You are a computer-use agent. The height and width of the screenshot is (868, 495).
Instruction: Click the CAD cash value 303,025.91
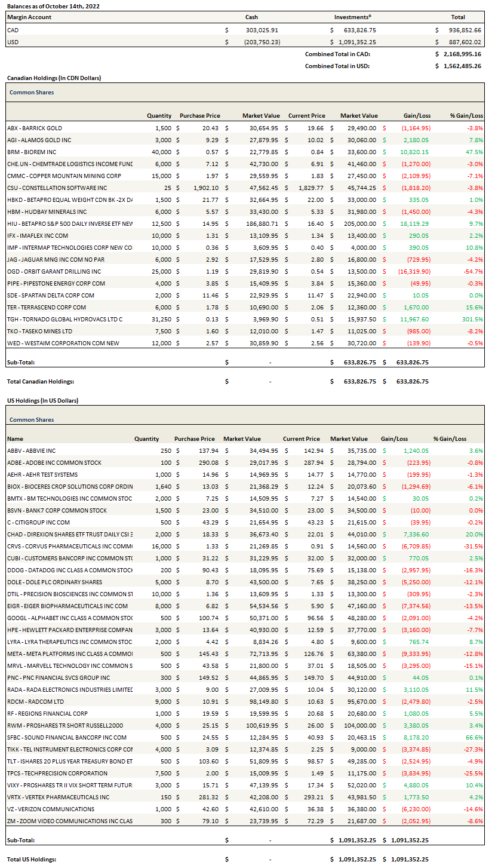(x=262, y=29)
